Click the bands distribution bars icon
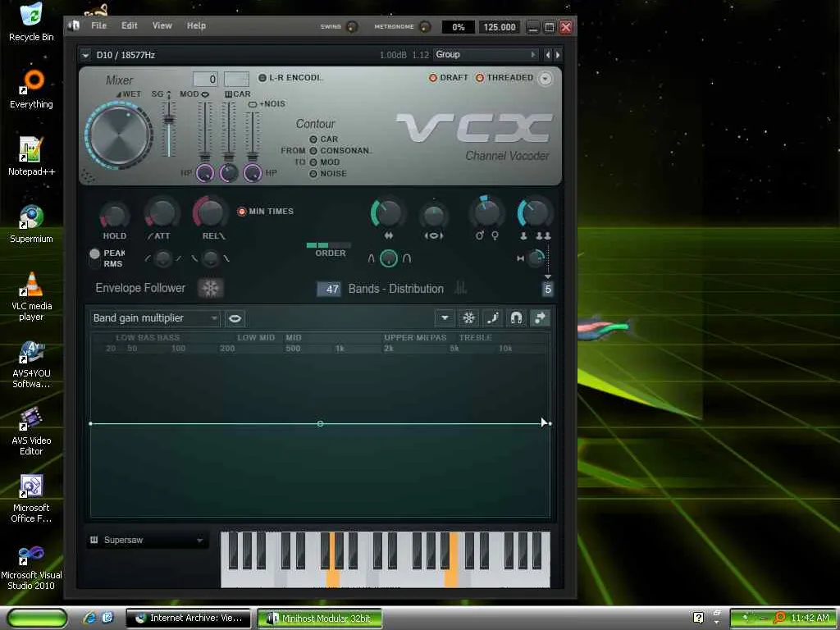 click(460, 288)
